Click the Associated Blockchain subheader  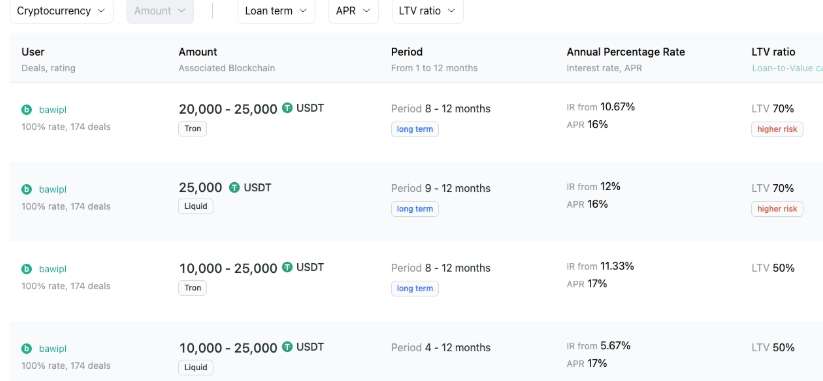[227, 68]
